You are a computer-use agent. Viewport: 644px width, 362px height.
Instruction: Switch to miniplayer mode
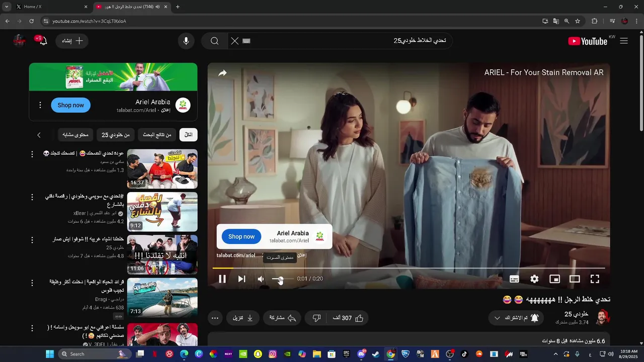click(x=554, y=279)
